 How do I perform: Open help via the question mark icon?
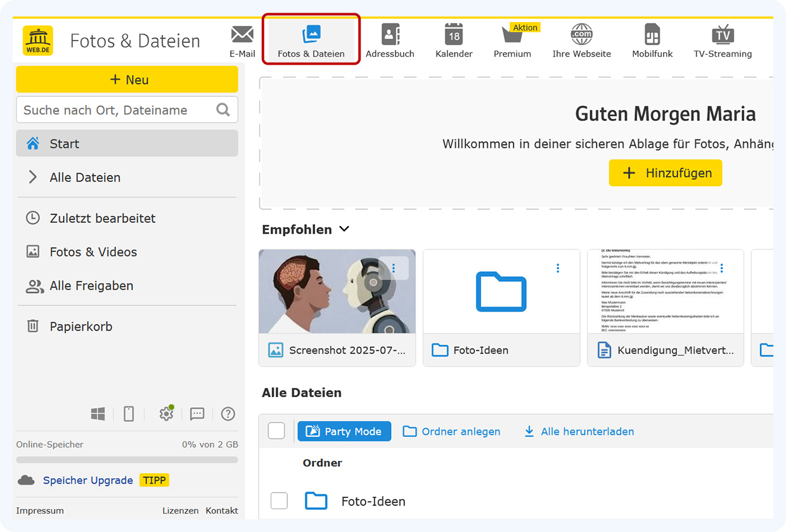228,414
